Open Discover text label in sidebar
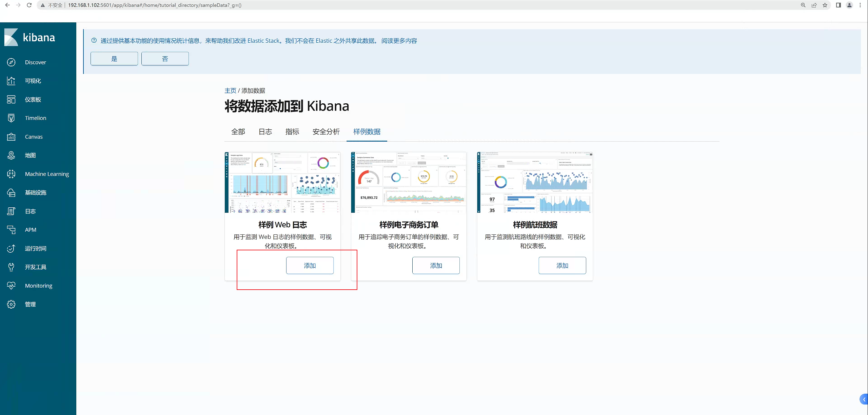The height and width of the screenshot is (415, 868). (x=36, y=62)
